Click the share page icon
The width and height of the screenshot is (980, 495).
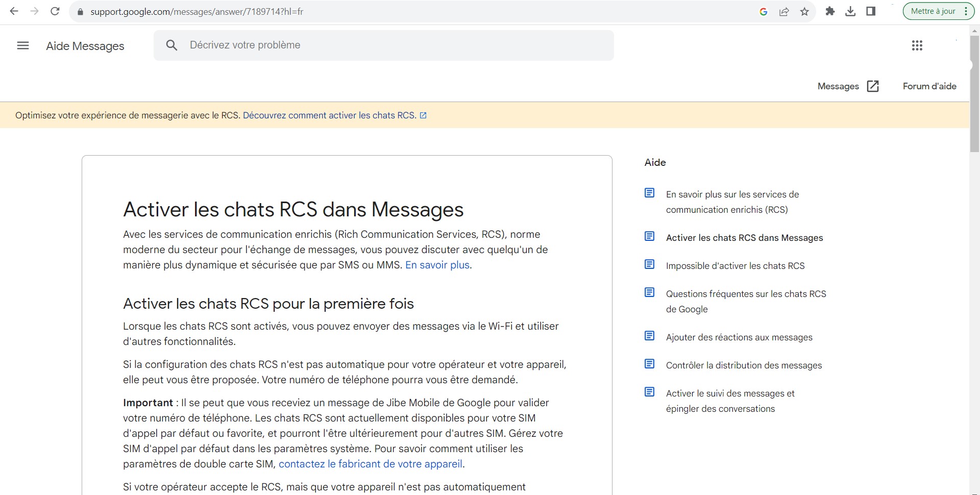pyautogui.click(x=784, y=11)
